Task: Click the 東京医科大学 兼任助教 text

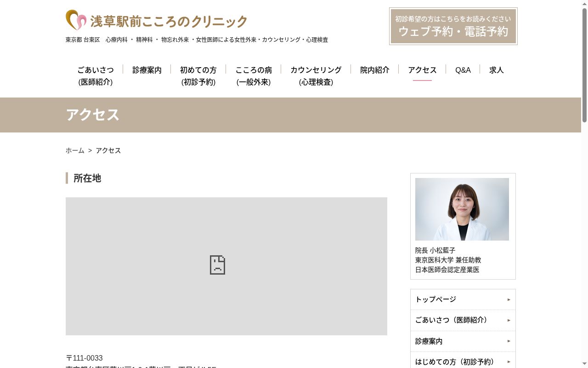Action: (x=448, y=260)
